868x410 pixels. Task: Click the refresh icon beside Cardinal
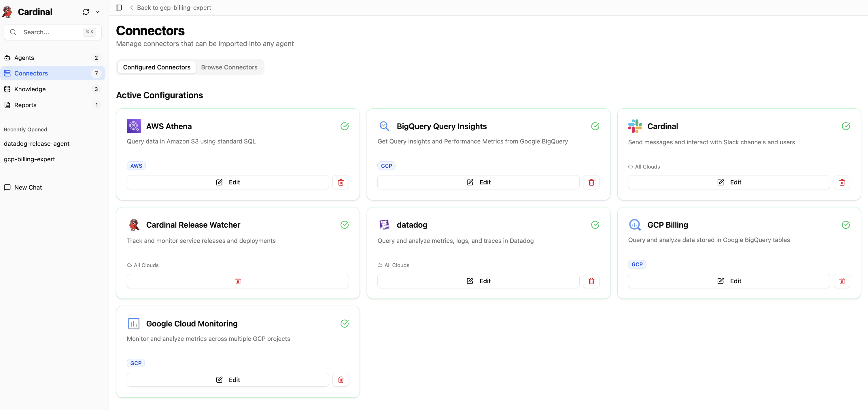pos(86,12)
